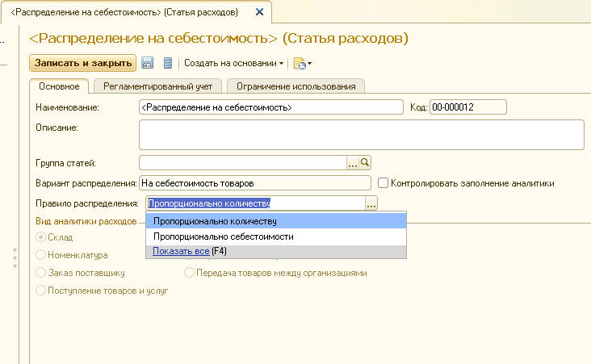Expand the Создать на основании menu
Image resolution: width=591 pixels, height=364 pixels.
point(233,63)
